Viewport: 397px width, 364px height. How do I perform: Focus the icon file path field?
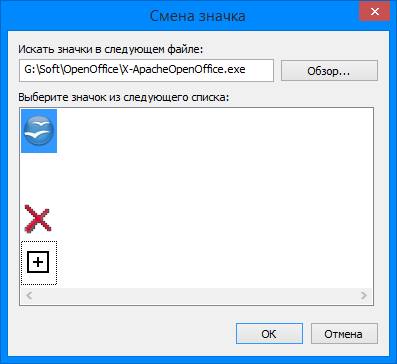[x=146, y=70]
